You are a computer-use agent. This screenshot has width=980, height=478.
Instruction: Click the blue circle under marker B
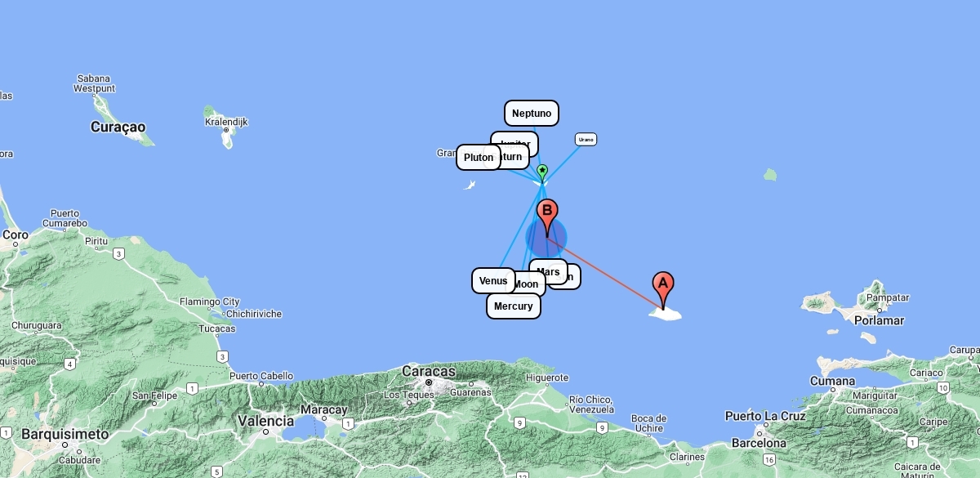tap(546, 238)
